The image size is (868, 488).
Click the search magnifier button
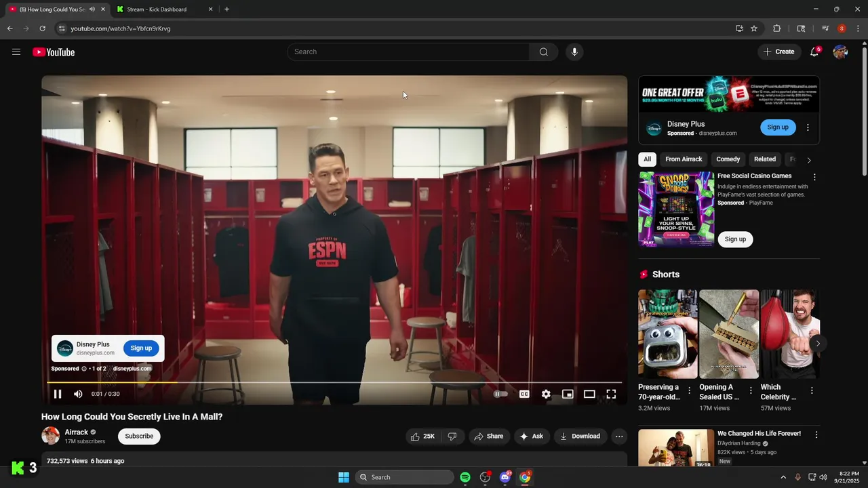(544, 52)
